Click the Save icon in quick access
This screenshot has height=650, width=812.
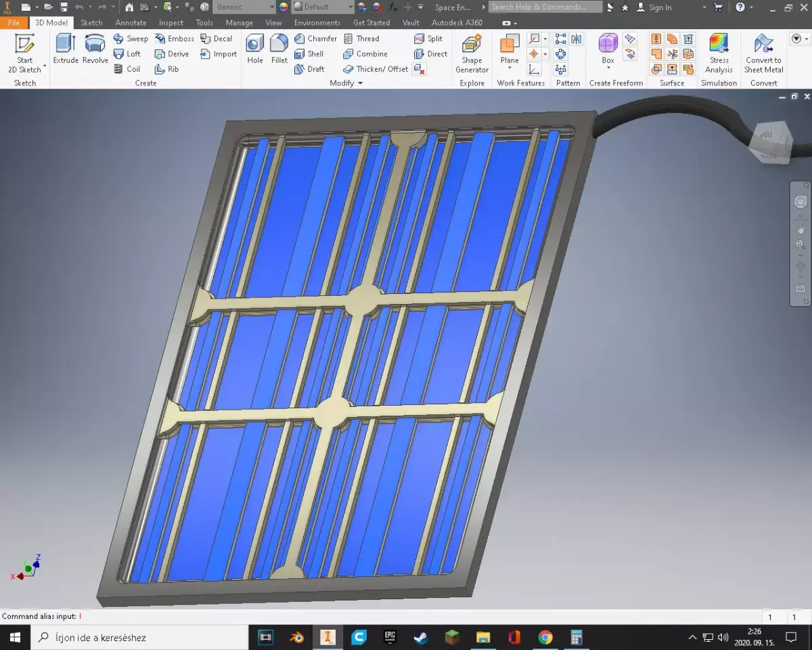click(64, 7)
